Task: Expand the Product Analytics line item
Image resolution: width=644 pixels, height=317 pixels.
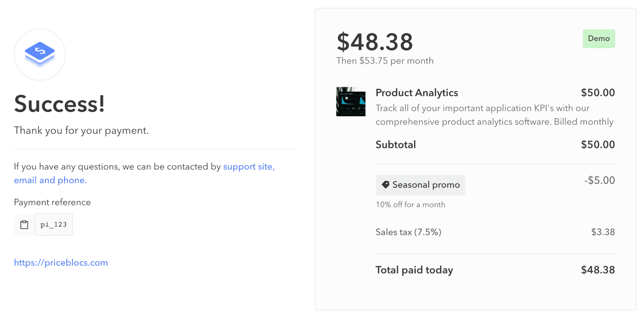Action: 417,93
